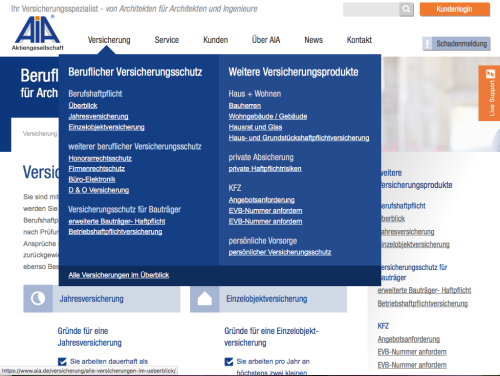
Task: Click the AIA Aktiengesellschaft logo
Action: point(38,33)
